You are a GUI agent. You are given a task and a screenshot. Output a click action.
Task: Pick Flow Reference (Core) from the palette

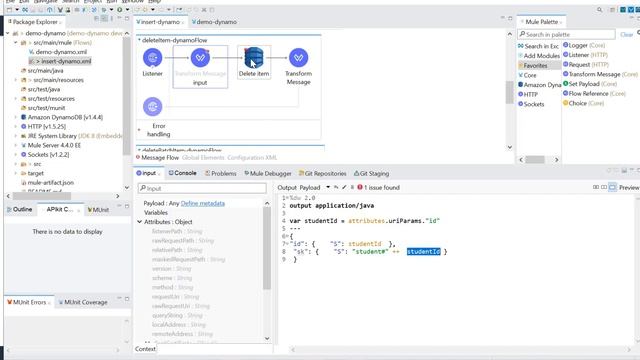pos(594,93)
